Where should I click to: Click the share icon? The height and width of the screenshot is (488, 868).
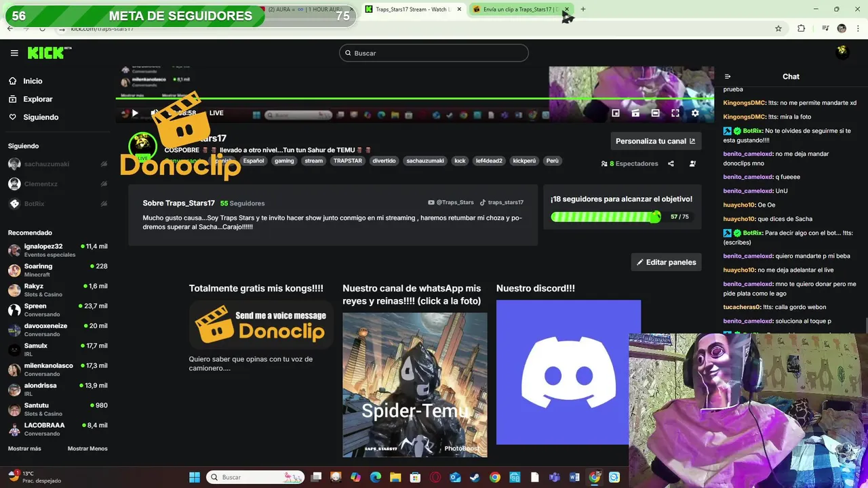click(671, 163)
